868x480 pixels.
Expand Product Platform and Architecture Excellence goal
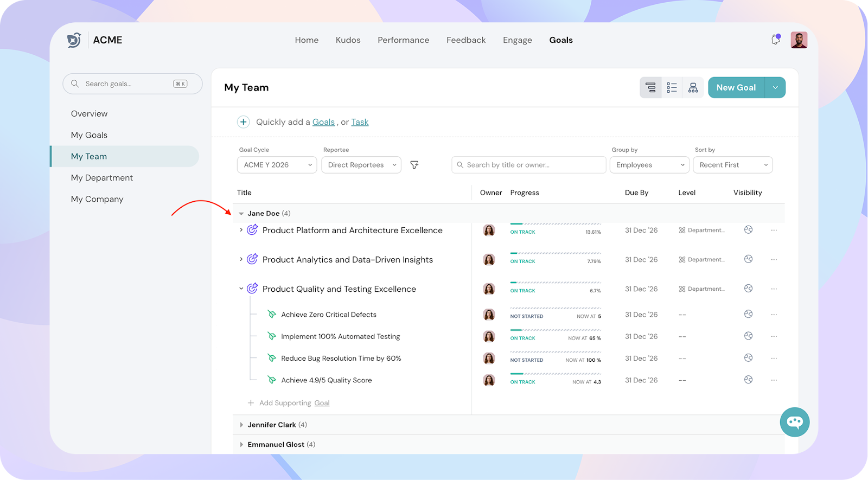[x=241, y=230]
